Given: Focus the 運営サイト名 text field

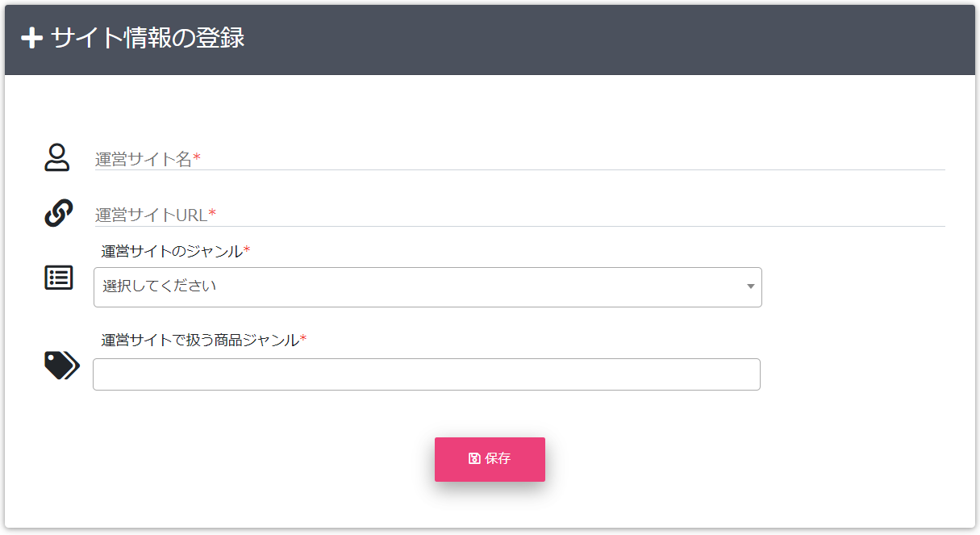Looking at the screenshot, I should [519, 159].
